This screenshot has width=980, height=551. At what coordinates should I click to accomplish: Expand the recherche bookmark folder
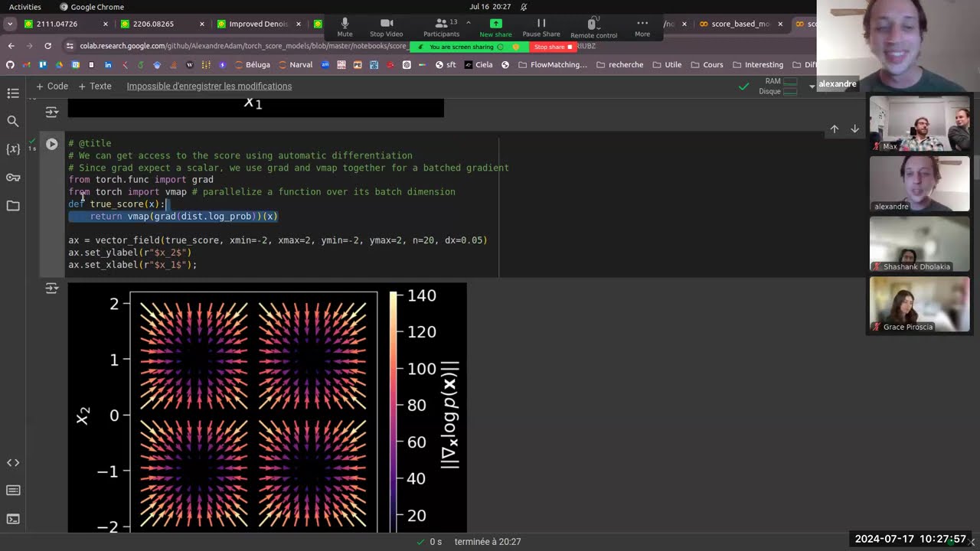point(619,65)
